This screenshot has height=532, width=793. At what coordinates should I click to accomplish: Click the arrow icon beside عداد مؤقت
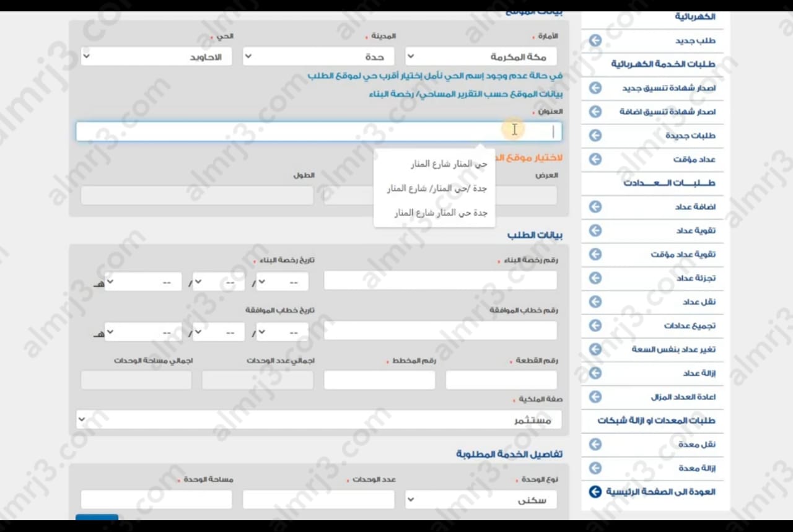pyautogui.click(x=595, y=159)
